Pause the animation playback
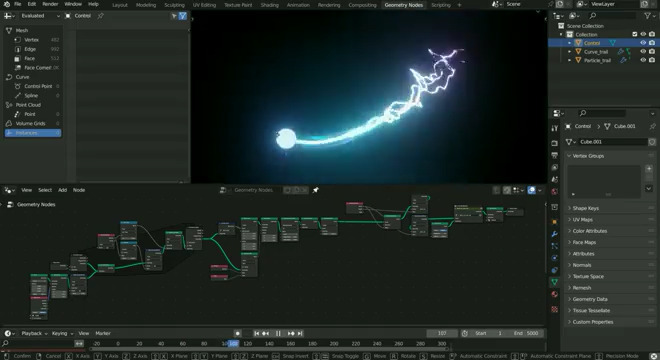The width and height of the screenshot is (660, 360). (x=278, y=333)
